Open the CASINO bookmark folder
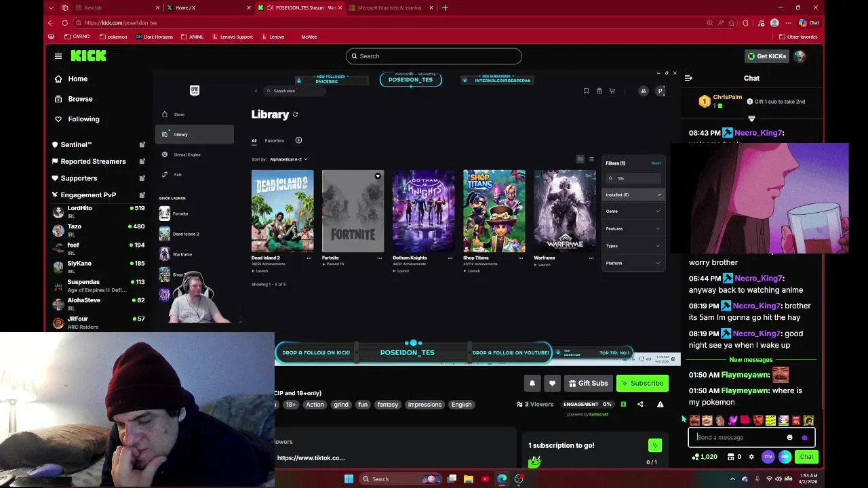 (x=77, y=37)
